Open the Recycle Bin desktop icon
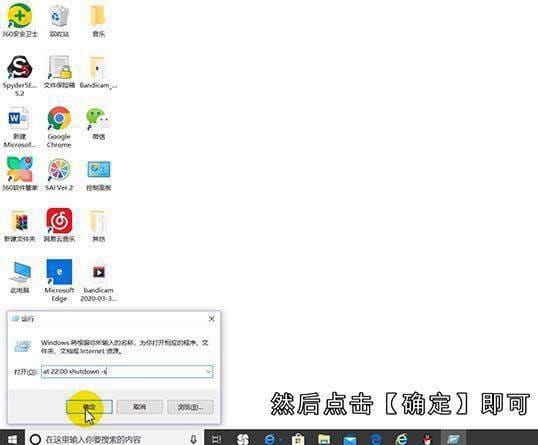The width and height of the screenshot is (538, 445). point(59,20)
